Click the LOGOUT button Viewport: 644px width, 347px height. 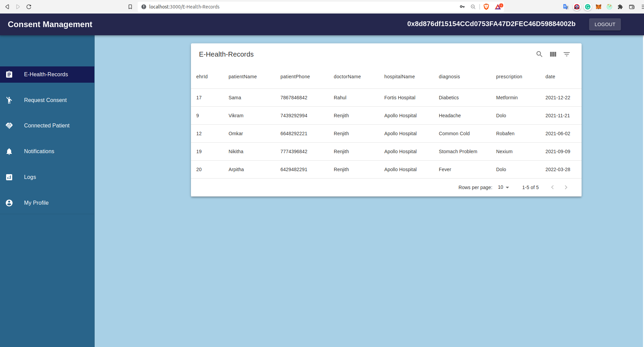[605, 24]
